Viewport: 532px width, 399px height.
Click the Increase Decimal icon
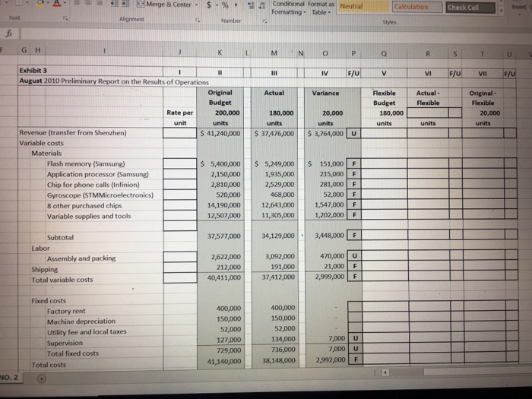click(252, 6)
